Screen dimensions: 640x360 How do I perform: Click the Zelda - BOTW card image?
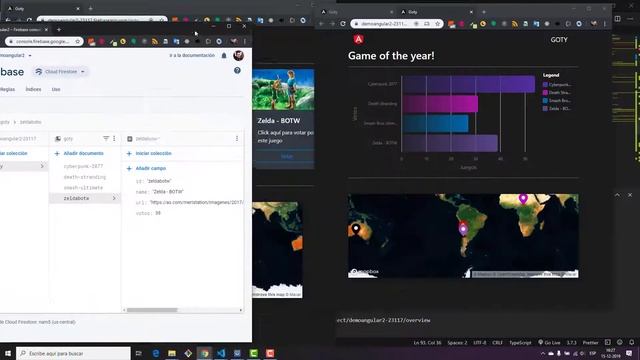283,89
